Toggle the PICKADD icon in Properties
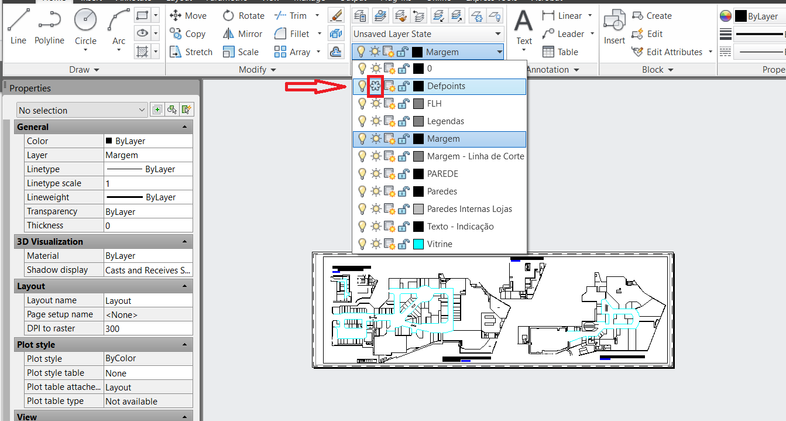 (157, 110)
